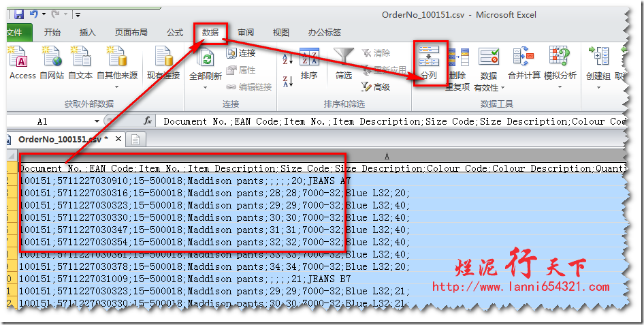Import data from Access
The width and height of the screenshot is (644, 325).
pyautogui.click(x=22, y=63)
